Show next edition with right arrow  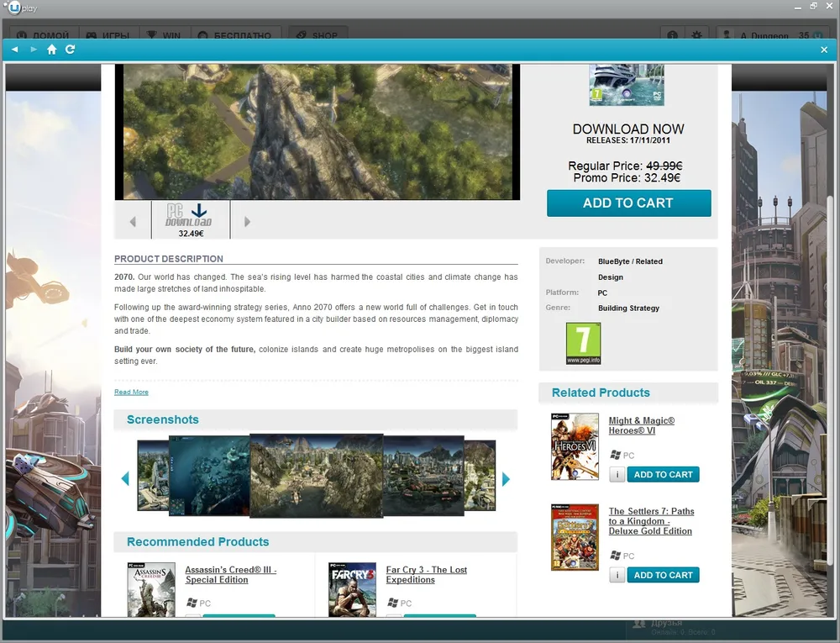[247, 222]
